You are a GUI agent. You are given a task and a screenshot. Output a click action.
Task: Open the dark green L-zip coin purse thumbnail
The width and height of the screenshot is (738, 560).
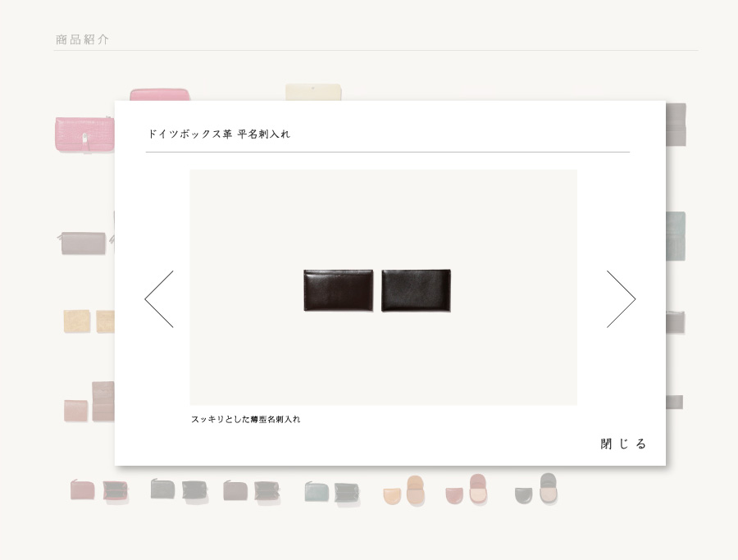179,491
